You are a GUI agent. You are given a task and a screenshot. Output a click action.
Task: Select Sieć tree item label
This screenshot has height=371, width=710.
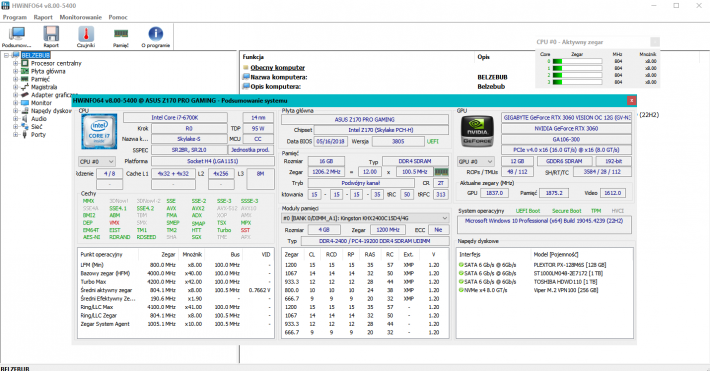(37, 126)
